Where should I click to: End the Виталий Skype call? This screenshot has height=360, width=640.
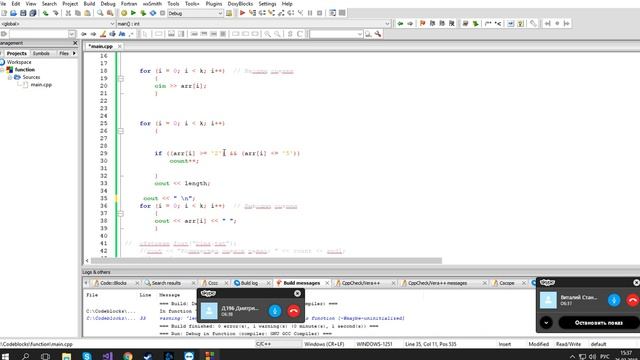(633, 300)
